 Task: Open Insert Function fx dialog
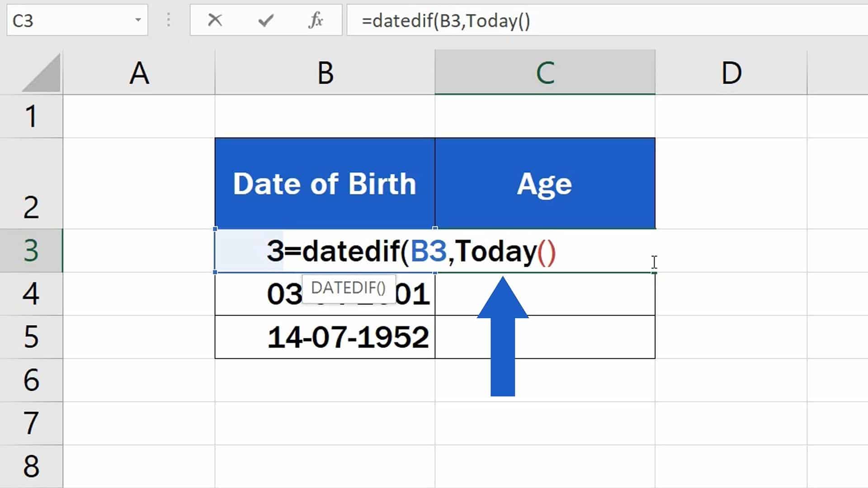coord(316,20)
